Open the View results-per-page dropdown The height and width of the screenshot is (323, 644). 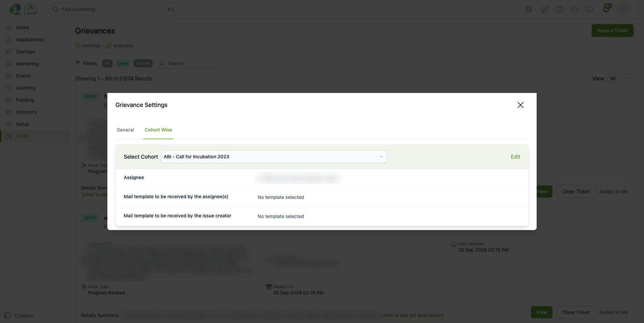pyautogui.click(x=620, y=79)
